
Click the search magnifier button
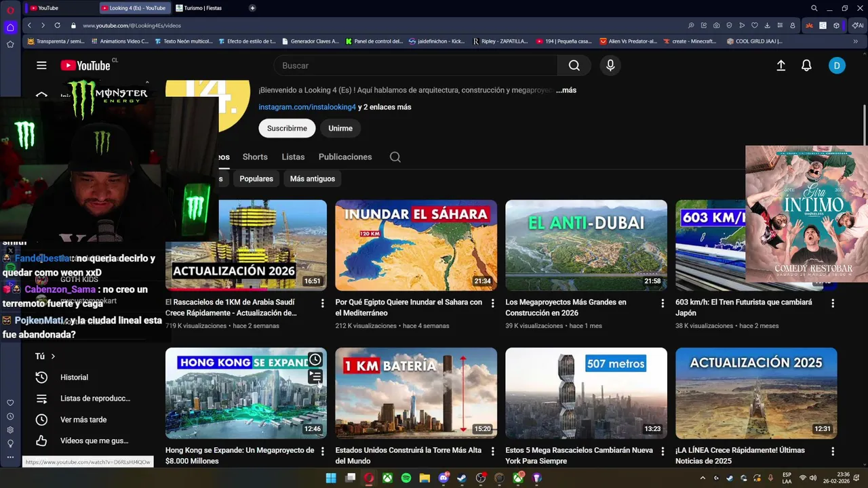click(x=574, y=66)
